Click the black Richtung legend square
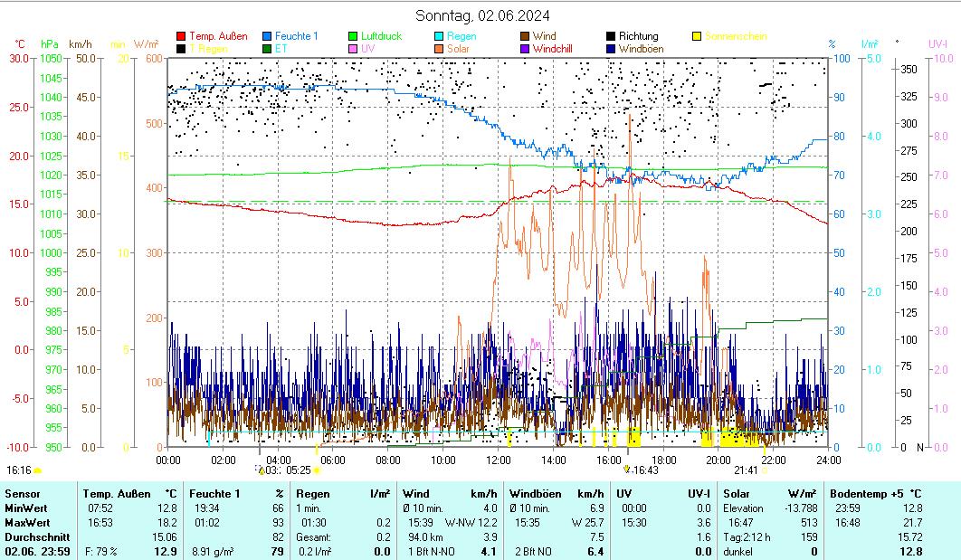Screen dimensions: 961x560 click(x=611, y=36)
